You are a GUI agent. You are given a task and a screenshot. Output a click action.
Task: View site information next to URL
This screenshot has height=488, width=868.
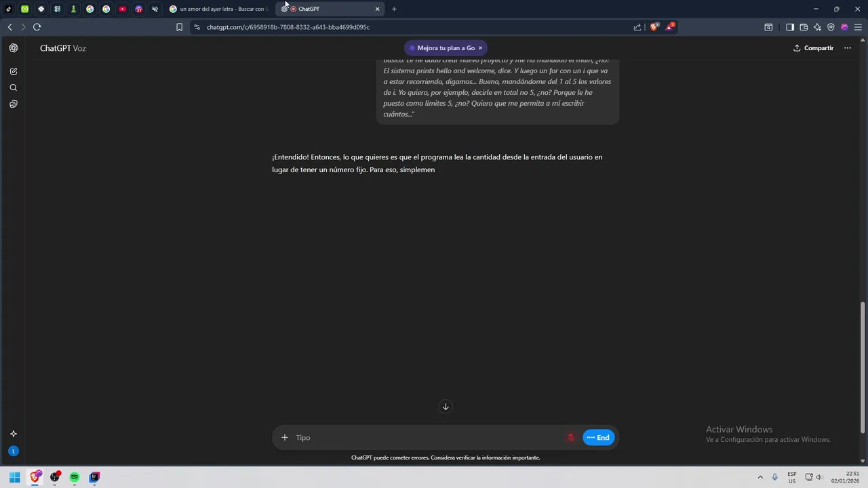[197, 27]
